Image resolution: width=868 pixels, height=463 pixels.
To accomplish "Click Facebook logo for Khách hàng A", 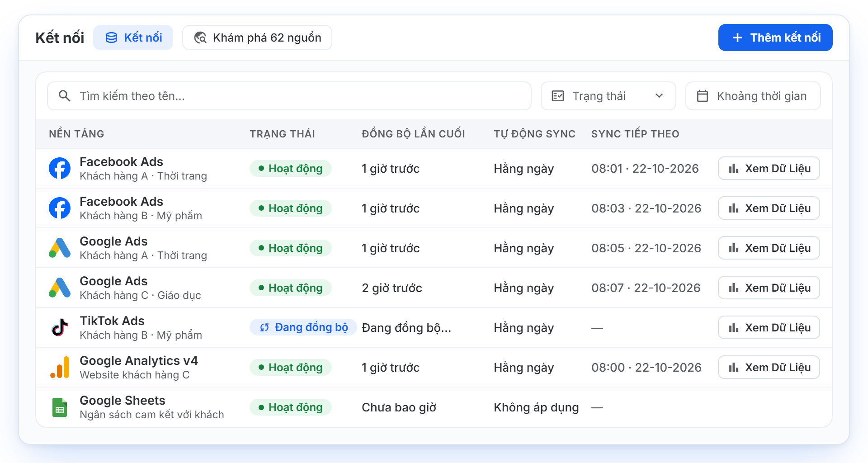I will click(x=60, y=168).
